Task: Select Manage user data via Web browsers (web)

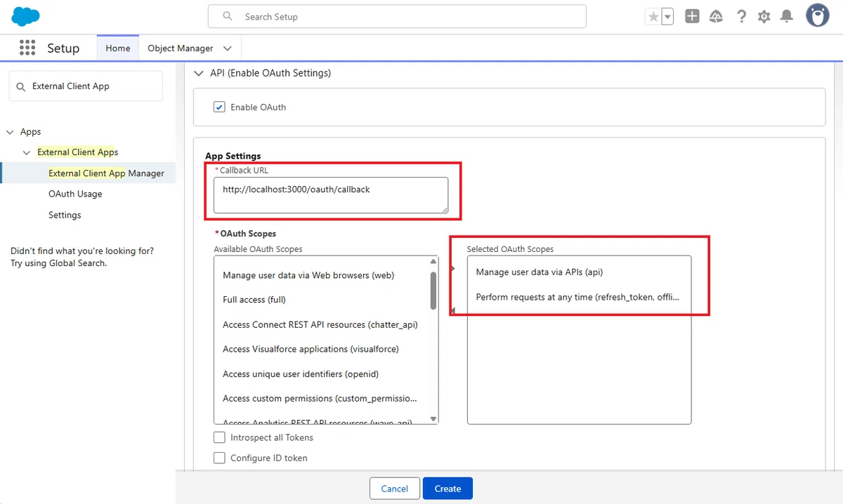Action: click(308, 275)
